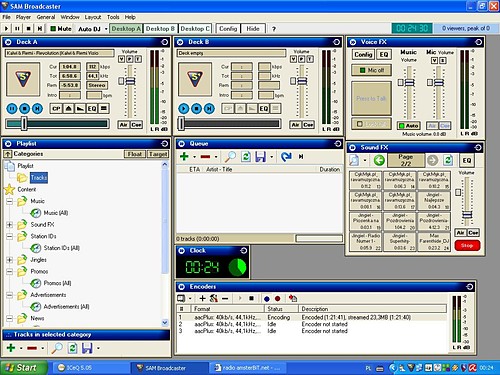
Task: Open the Tools menu
Action: [113, 17]
